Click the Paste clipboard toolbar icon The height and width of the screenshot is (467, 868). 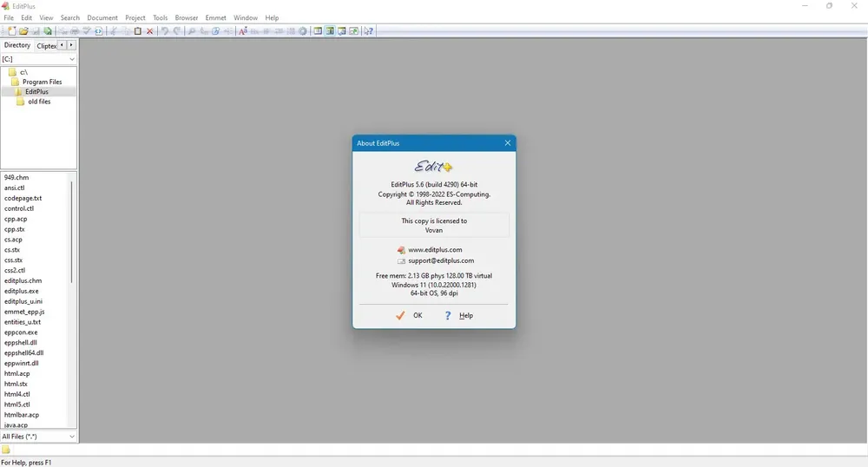click(x=138, y=31)
